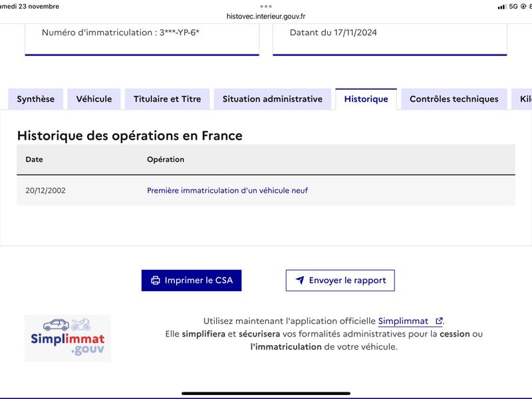The height and width of the screenshot is (399, 532).
Task: Select the Historique tab
Action: tap(366, 99)
